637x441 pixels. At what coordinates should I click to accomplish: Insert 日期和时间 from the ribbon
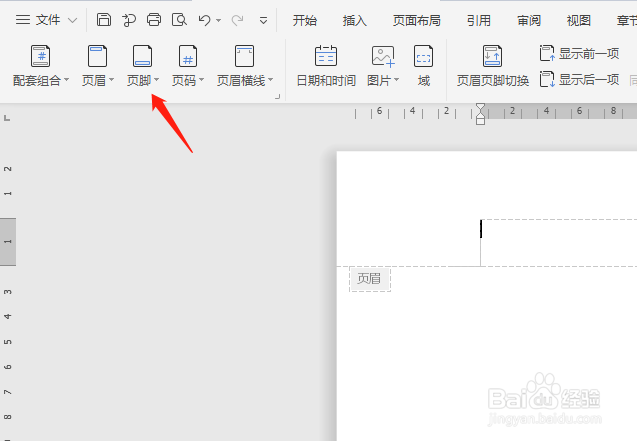pyautogui.click(x=326, y=67)
